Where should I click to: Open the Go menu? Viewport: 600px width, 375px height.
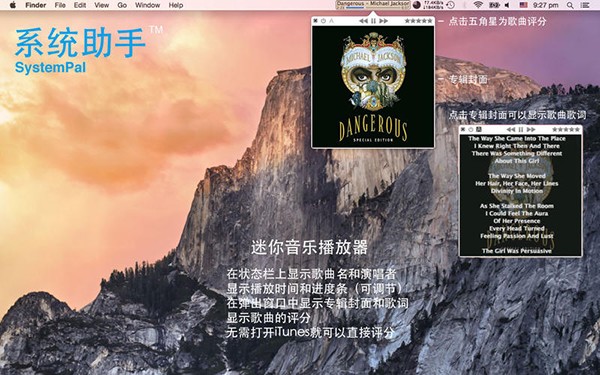coord(122,5)
